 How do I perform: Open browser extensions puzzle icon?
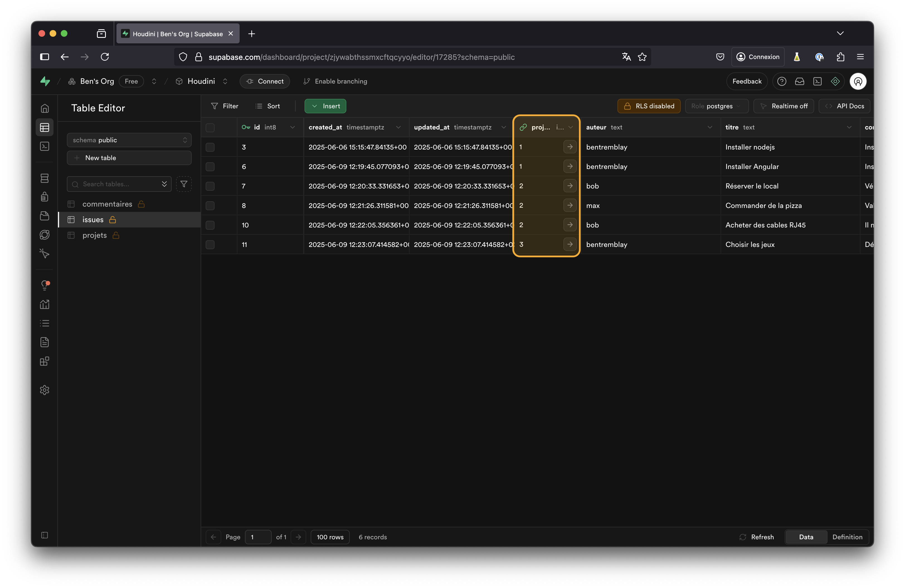click(x=841, y=57)
